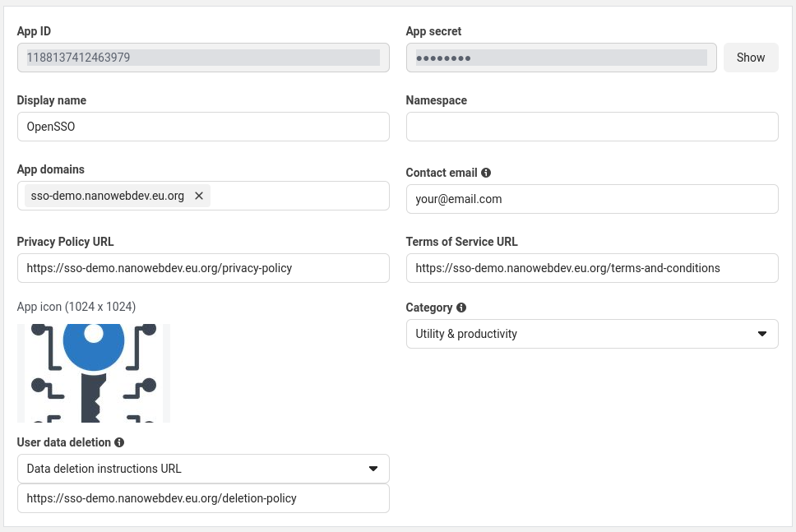Select the Terms of Service URL field

click(591, 268)
